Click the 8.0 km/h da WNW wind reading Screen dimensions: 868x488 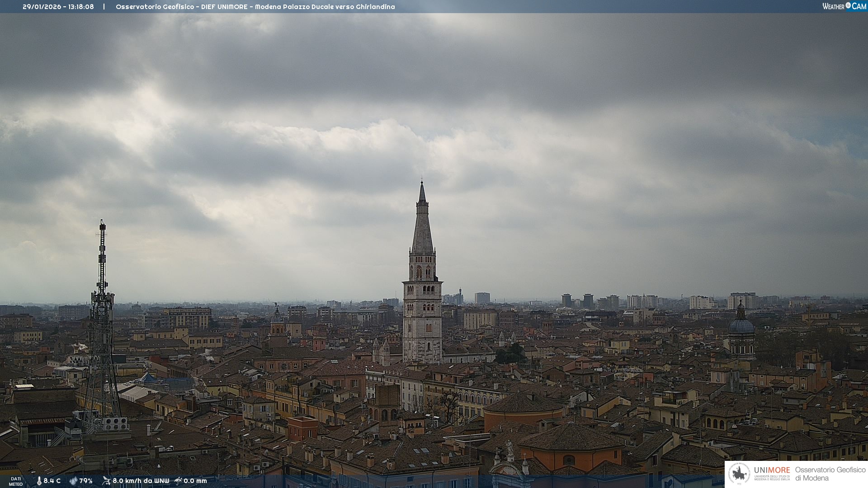141,481
